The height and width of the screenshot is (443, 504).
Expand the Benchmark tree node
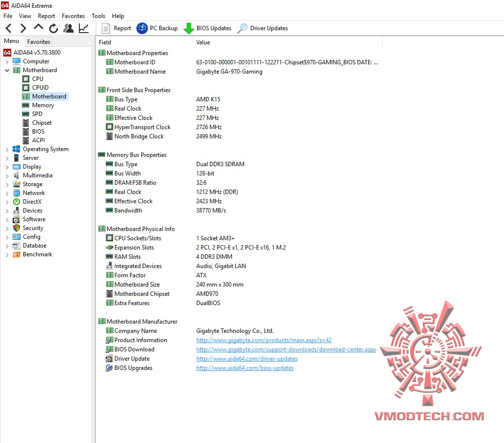click(7, 254)
